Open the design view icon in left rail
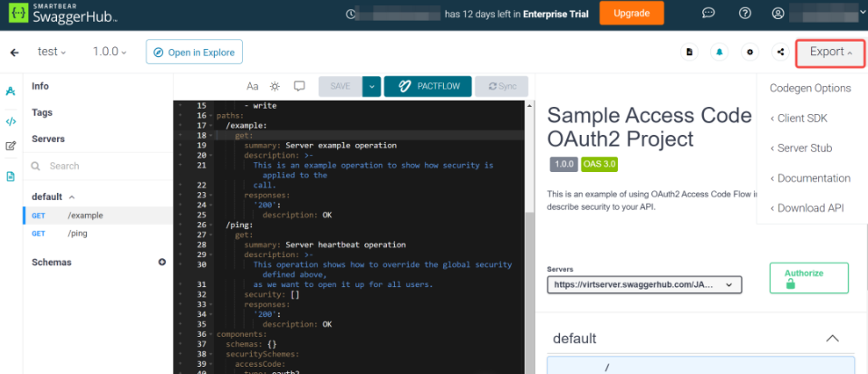This screenshot has width=868, height=374. click(x=11, y=91)
